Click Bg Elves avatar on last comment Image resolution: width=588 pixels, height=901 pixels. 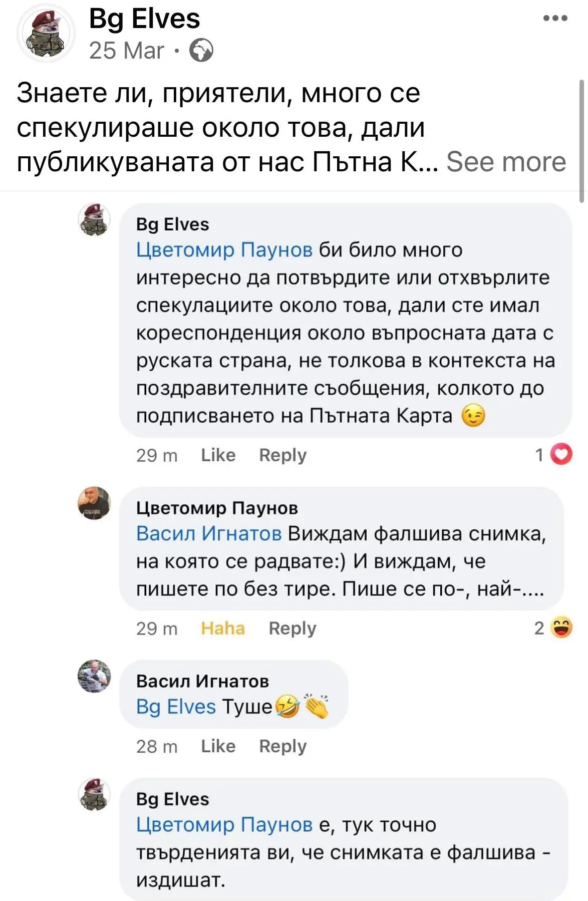(94, 794)
